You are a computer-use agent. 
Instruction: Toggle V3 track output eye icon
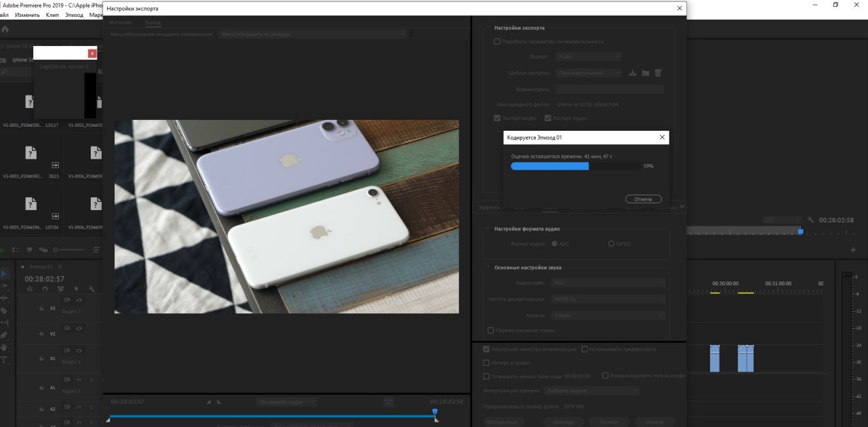point(79,300)
